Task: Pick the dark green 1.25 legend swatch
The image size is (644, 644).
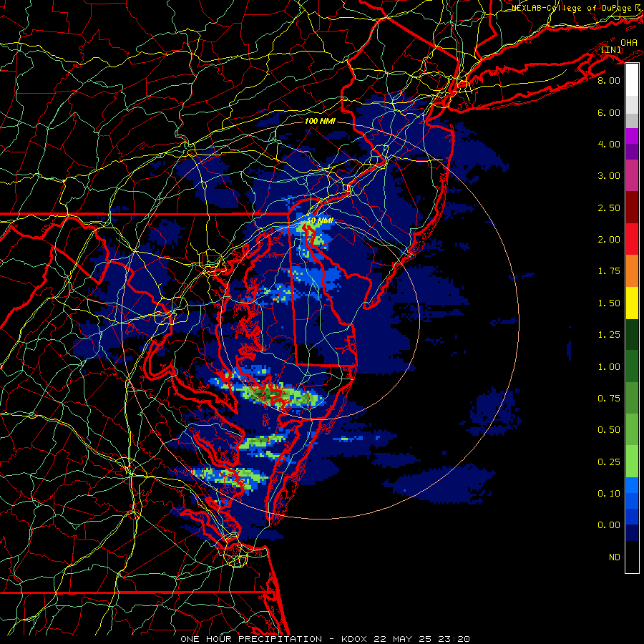Action: tap(632, 334)
